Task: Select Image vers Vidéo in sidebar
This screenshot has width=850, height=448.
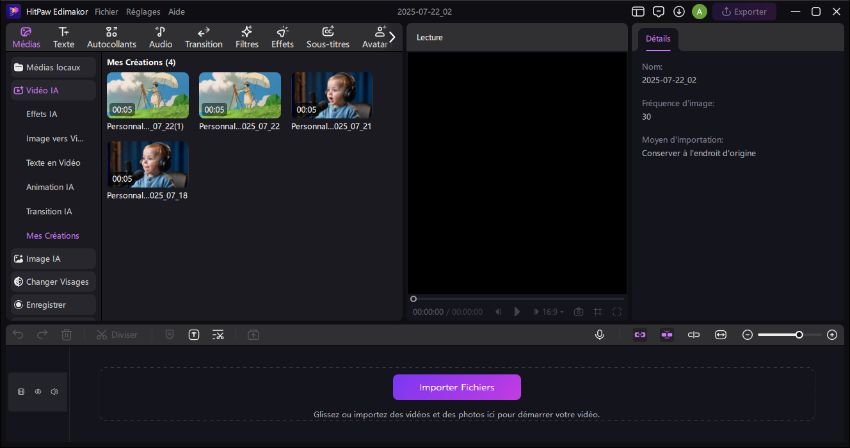Action: click(55, 138)
